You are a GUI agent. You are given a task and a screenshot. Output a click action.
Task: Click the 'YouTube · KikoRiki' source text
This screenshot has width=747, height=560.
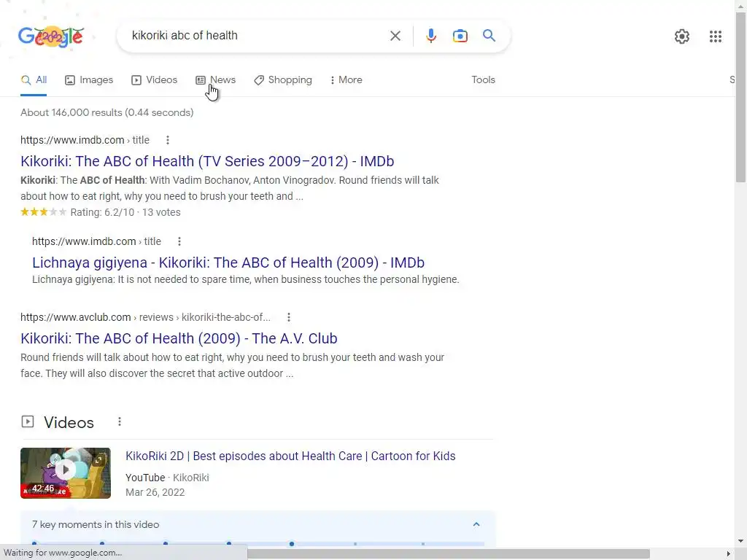(167, 478)
